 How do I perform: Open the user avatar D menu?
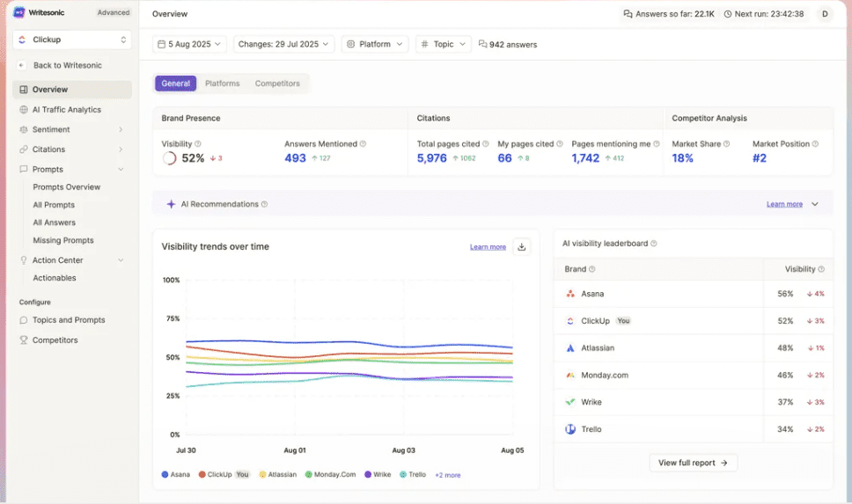[x=825, y=14]
